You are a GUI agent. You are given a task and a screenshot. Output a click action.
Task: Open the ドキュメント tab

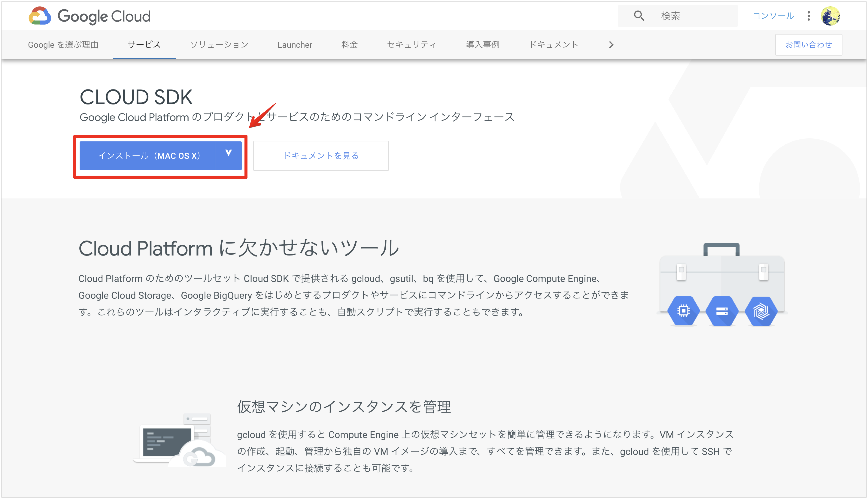coord(554,45)
